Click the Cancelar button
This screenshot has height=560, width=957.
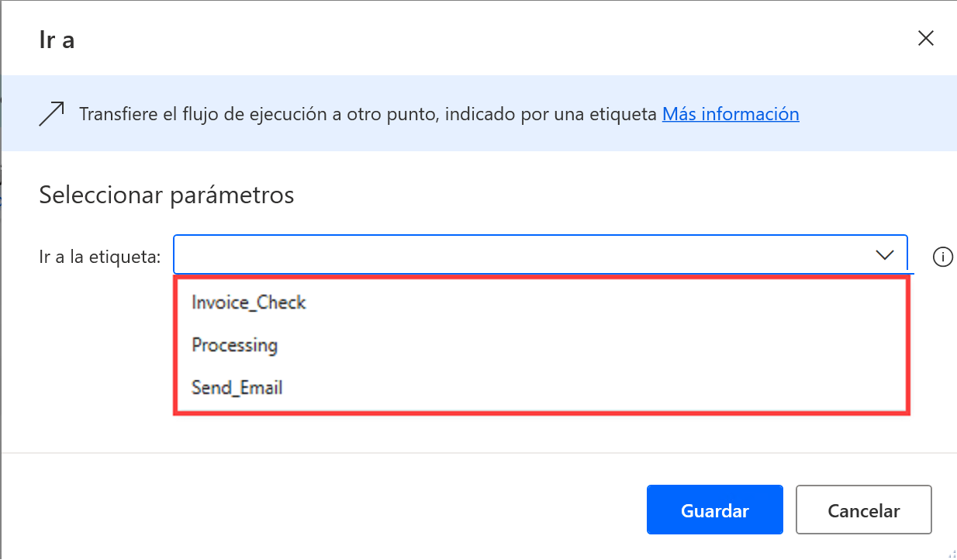tap(863, 510)
